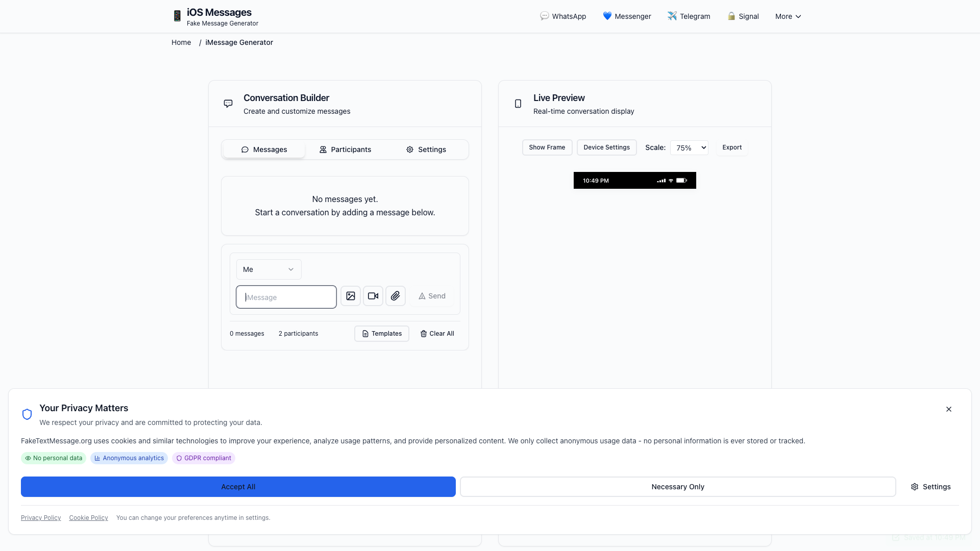
Task: Expand the More navigation menu
Action: pyautogui.click(x=788, y=16)
